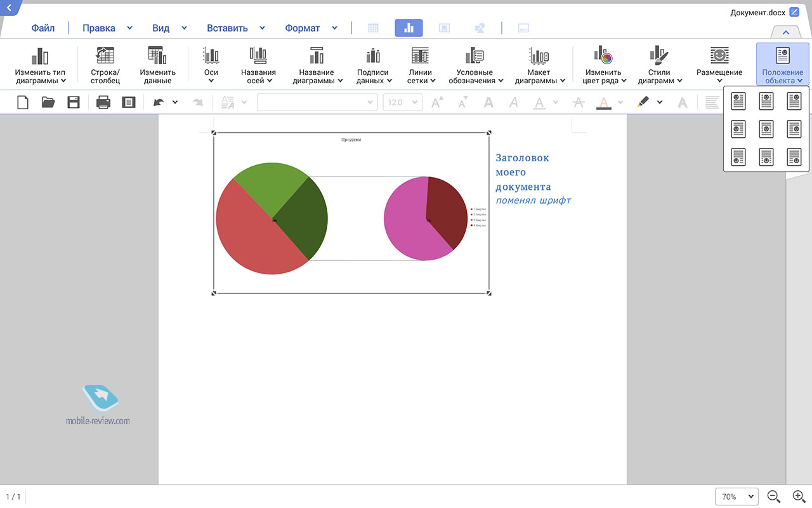The image size is (812, 508).
Task: Expand the highlighter color arrow
Action: [x=660, y=102]
